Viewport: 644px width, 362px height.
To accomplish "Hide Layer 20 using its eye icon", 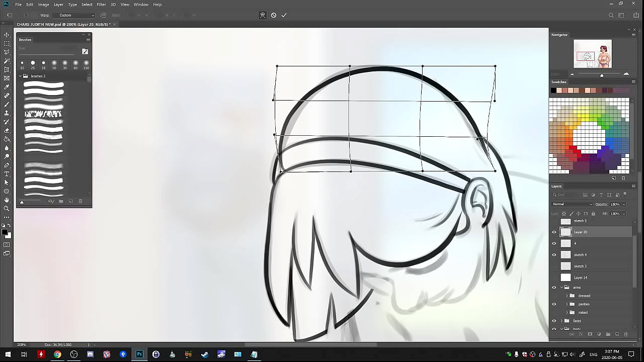I will pos(554,232).
